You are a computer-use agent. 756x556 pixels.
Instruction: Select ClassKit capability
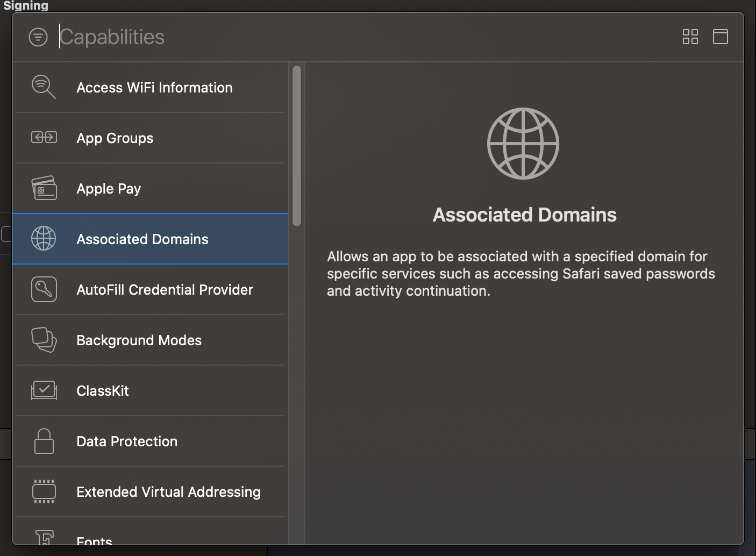150,390
